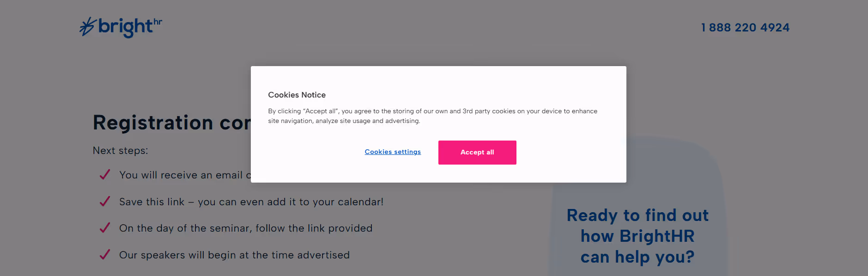
Task: Click the checkmark beside 'Save this link'
Action: pyautogui.click(x=105, y=202)
